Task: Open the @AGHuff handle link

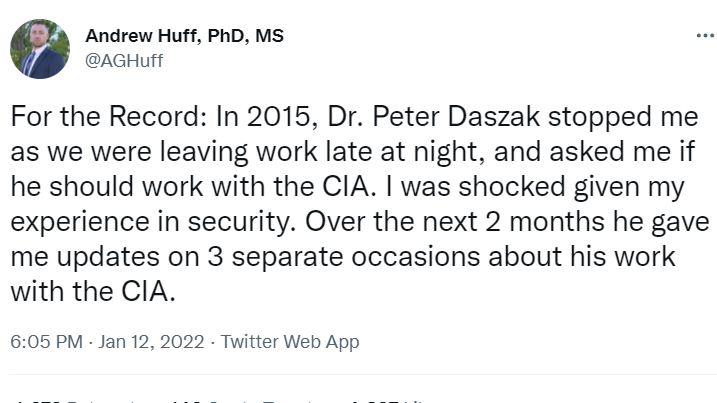Action: coord(124,61)
